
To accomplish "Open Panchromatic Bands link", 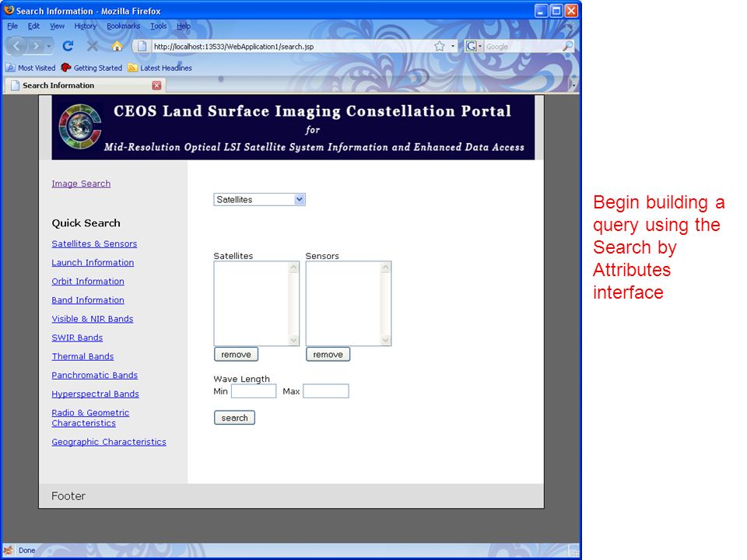I will [95, 375].
